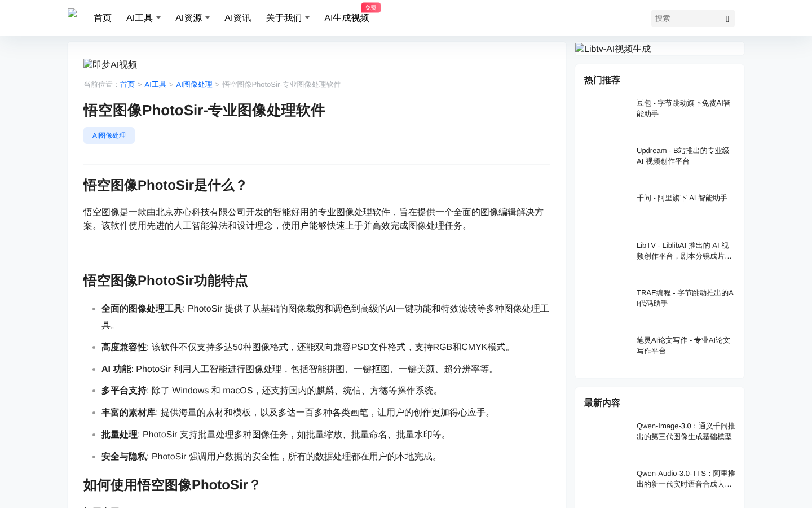Viewport: 812px width, 508px height.
Task: Click the search magnifier icon
Action: coord(727,19)
